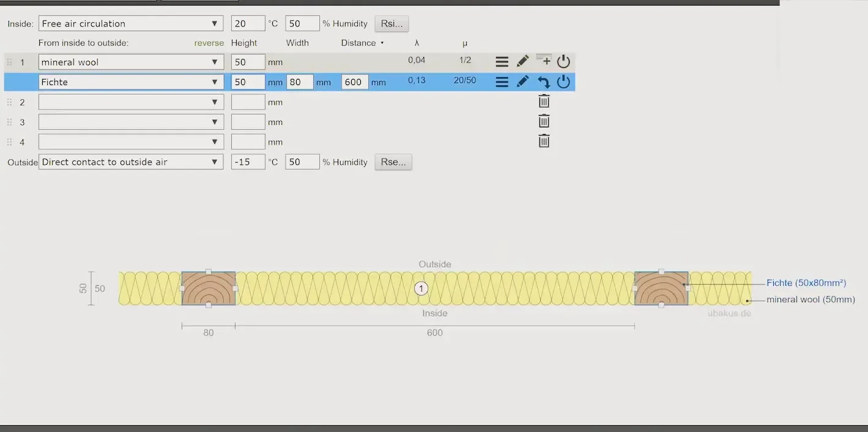Open the hamburger menu in the Fichte row

[502, 82]
